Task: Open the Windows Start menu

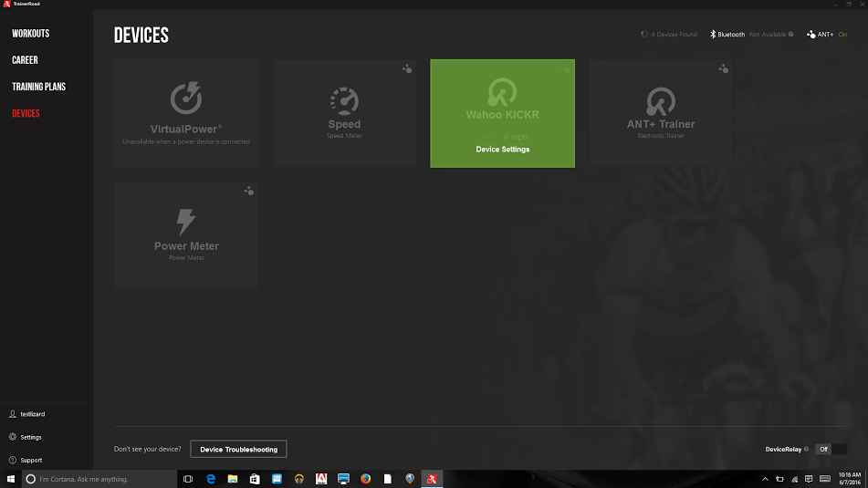Action: point(11,479)
